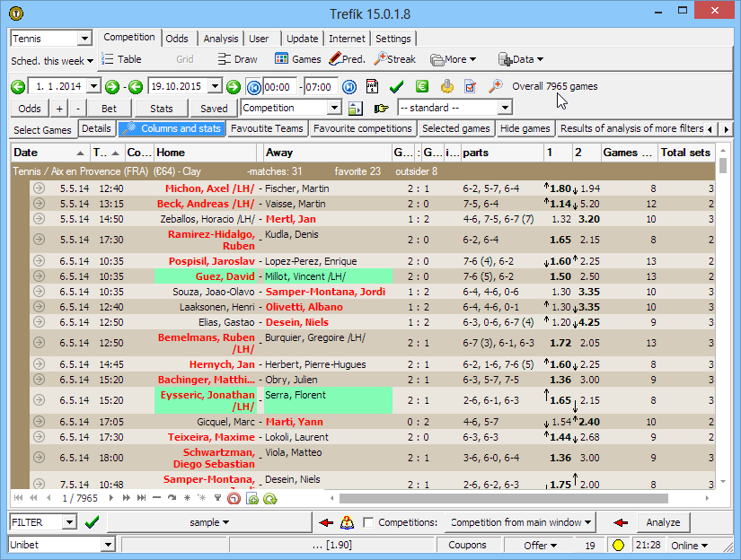Expand the Unibet bookmaker dropdown

[x=108, y=545]
